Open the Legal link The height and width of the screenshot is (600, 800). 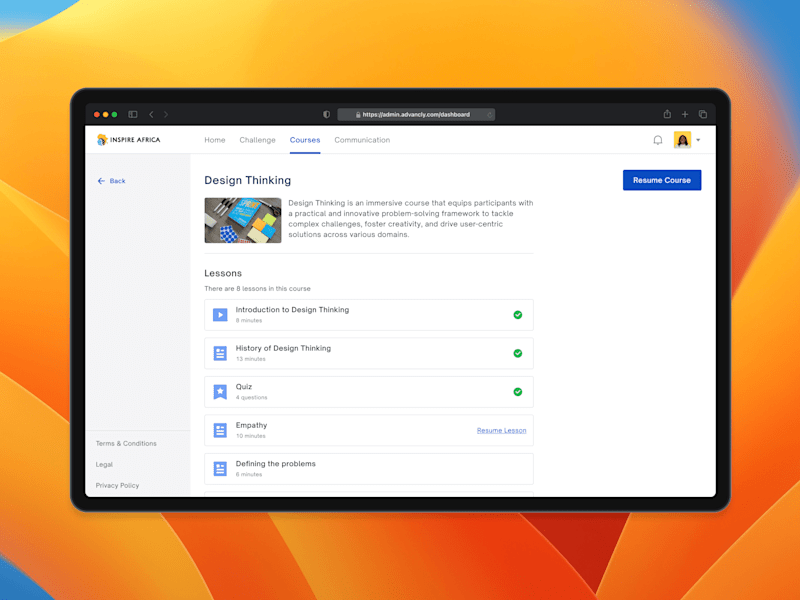(104, 464)
